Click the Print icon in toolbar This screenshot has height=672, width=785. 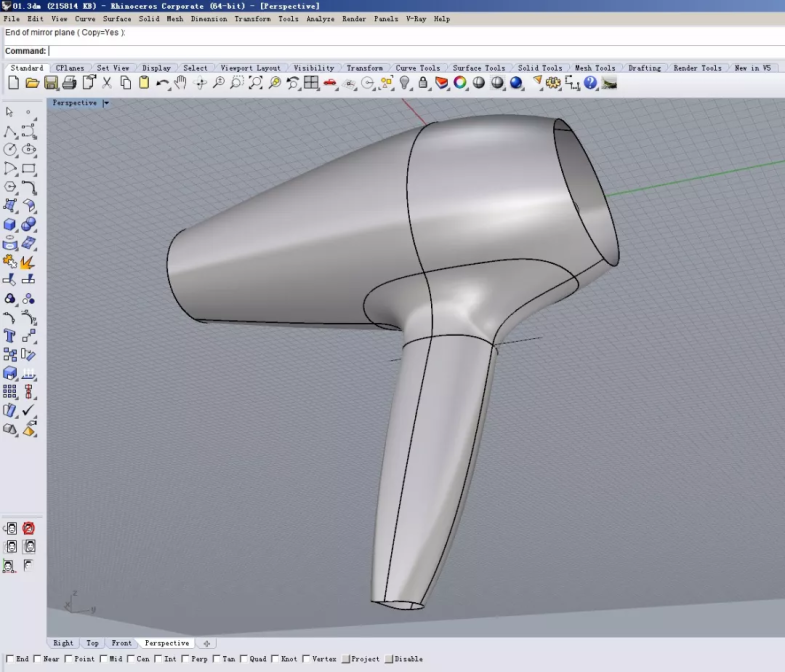point(70,83)
